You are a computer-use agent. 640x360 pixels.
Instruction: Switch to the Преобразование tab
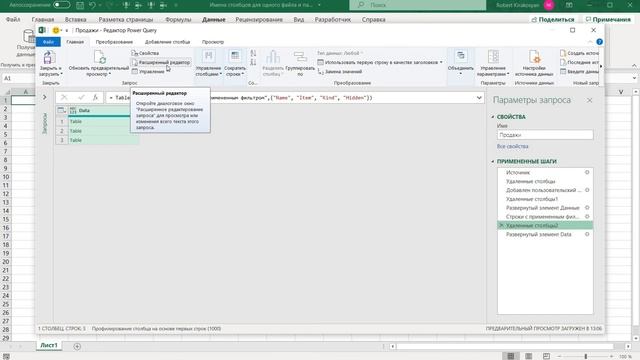tap(114, 42)
